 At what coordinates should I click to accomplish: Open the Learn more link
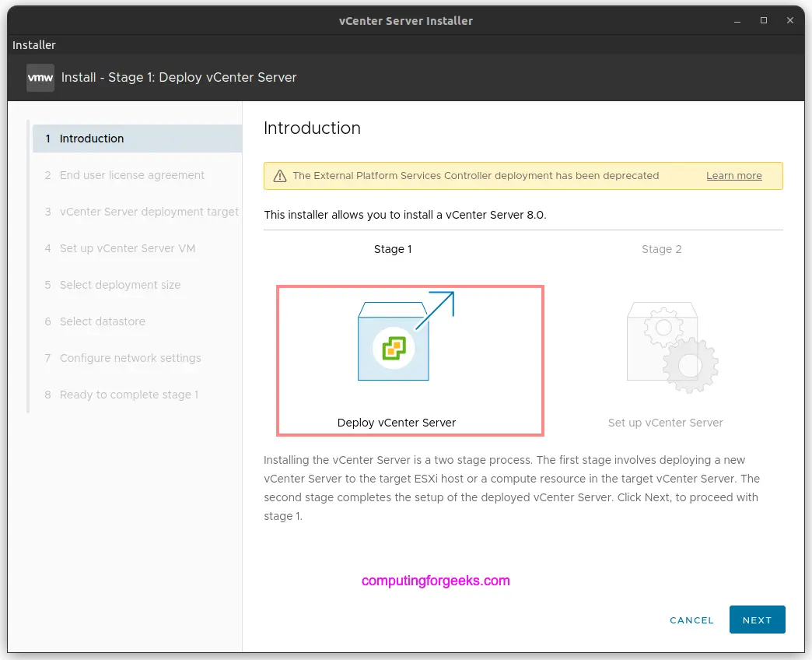coord(733,176)
